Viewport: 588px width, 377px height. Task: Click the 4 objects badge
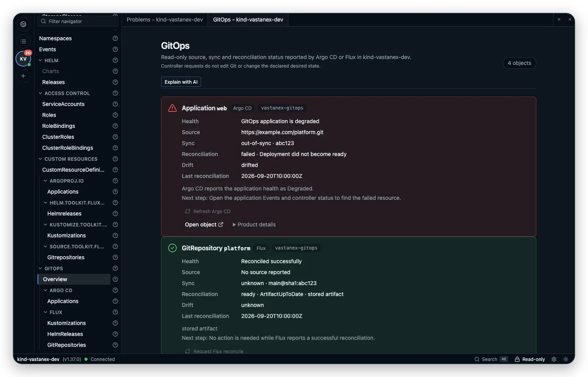click(x=519, y=63)
